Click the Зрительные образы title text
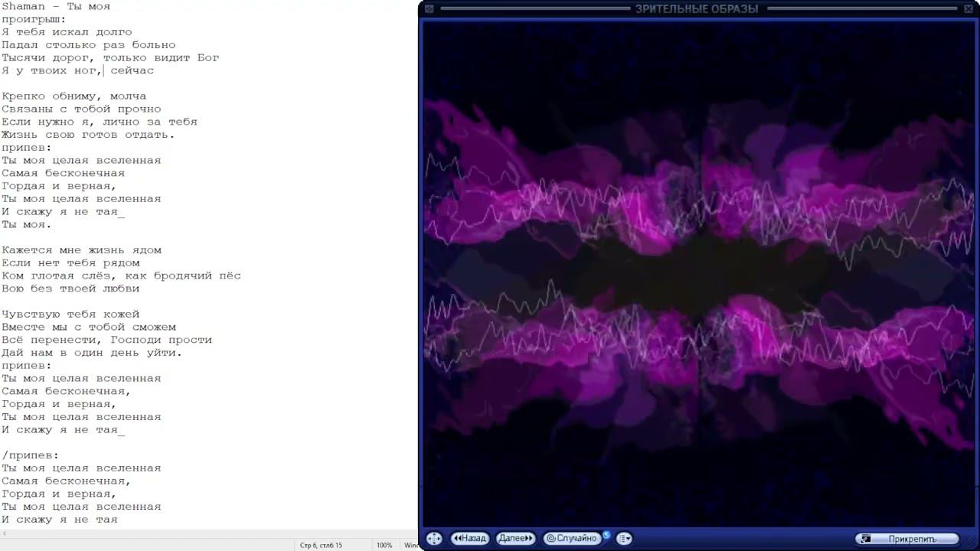The image size is (980, 551). (697, 9)
